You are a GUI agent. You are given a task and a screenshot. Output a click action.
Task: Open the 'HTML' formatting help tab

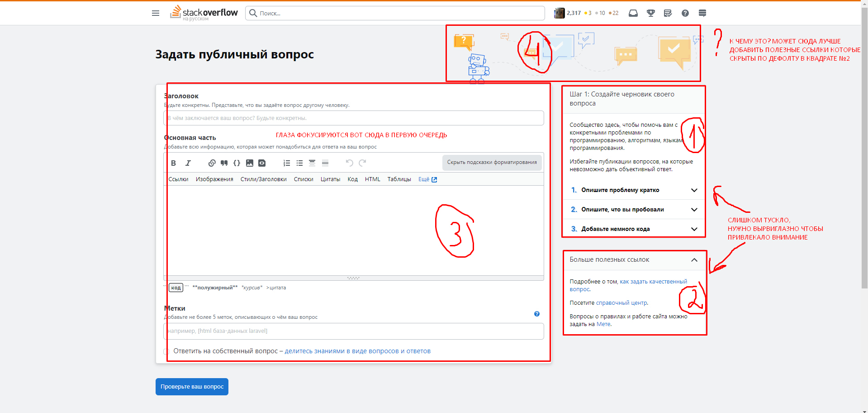(373, 179)
